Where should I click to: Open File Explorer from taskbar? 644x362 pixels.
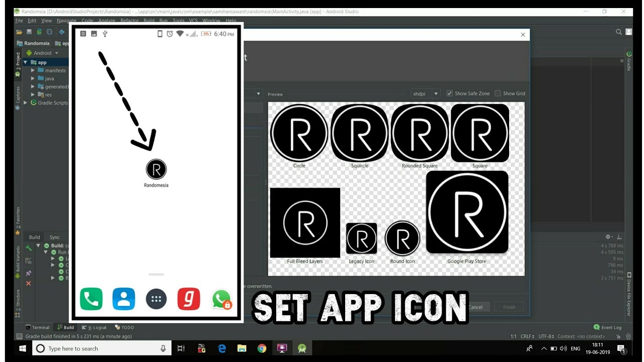[242, 348]
